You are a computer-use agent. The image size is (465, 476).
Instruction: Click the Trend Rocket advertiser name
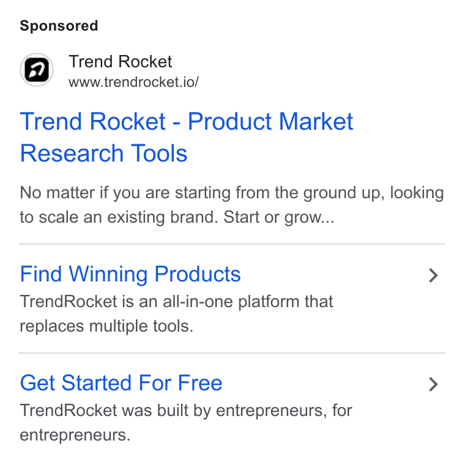[x=120, y=62]
